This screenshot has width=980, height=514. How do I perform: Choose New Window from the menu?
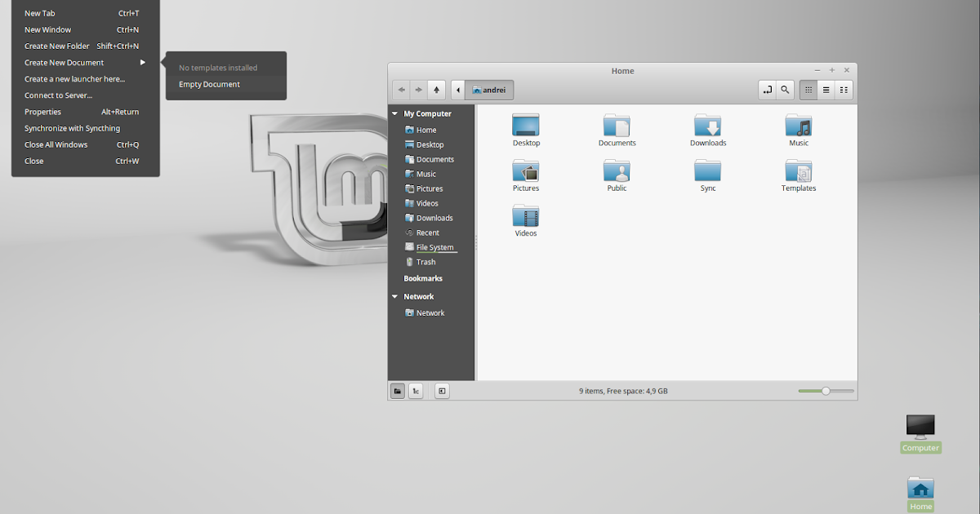coord(85,30)
